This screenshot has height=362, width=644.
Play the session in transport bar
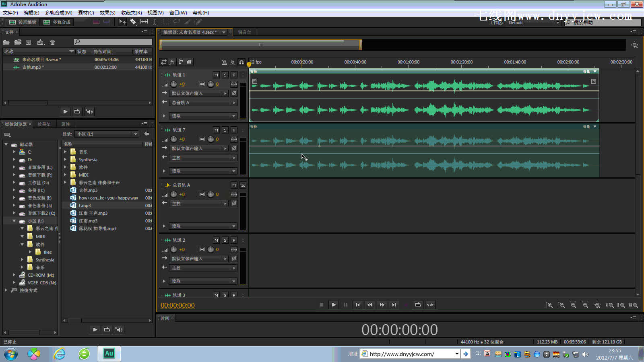click(x=334, y=305)
